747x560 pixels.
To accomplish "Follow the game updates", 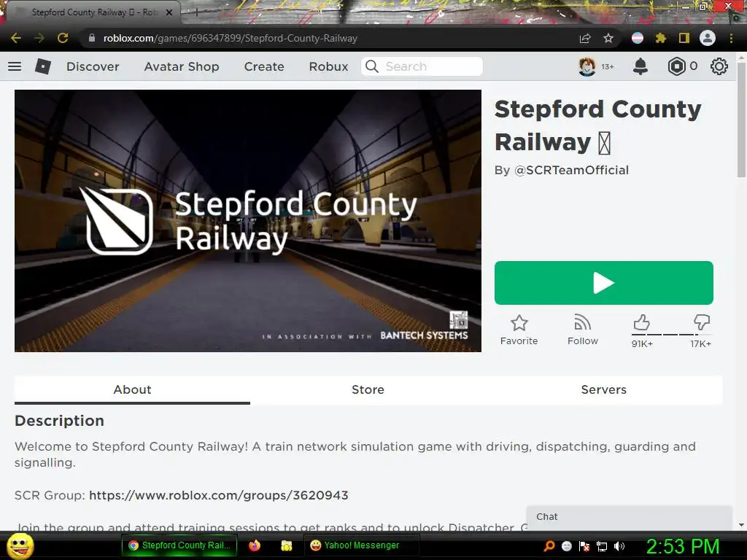I will tap(582, 330).
